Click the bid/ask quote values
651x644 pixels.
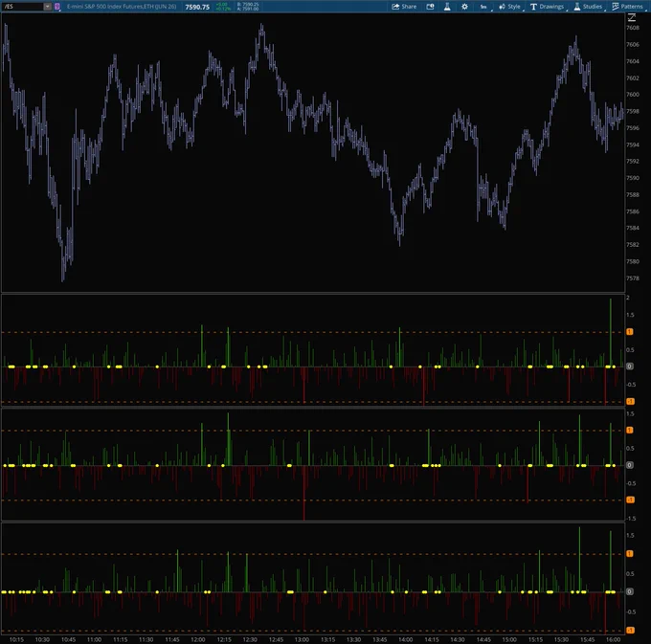click(248, 7)
